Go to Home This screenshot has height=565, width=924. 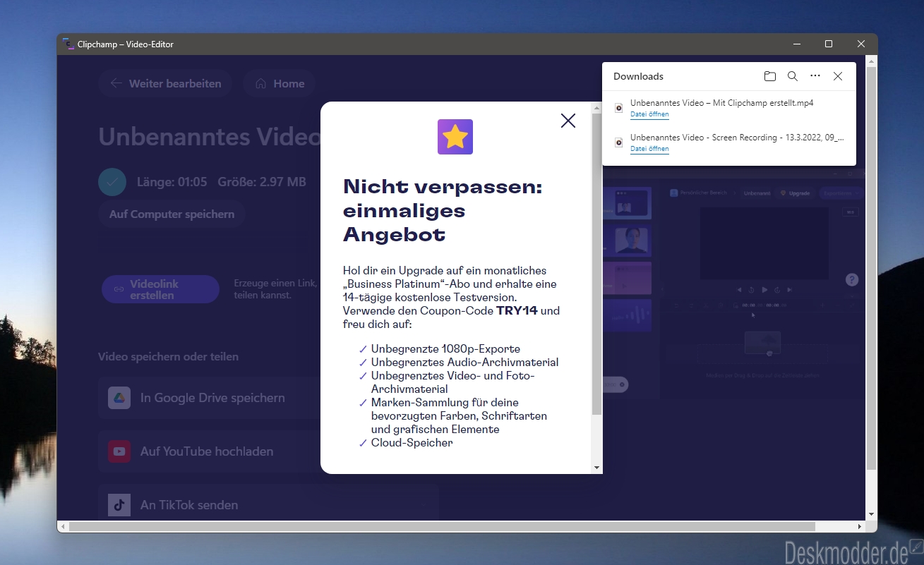point(280,83)
